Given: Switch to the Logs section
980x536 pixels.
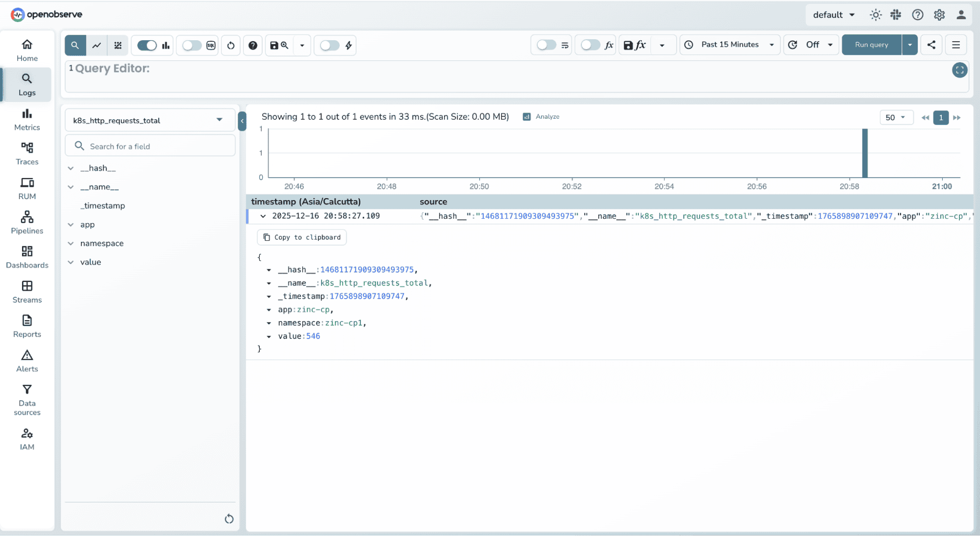Looking at the screenshot, I should pos(27,84).
